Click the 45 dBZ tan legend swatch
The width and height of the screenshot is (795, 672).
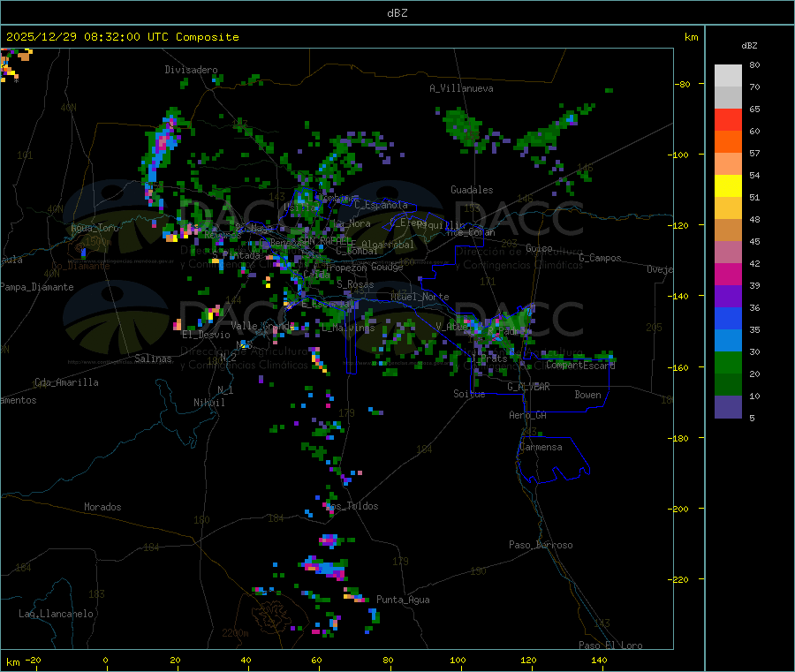(x=728, y=230)
